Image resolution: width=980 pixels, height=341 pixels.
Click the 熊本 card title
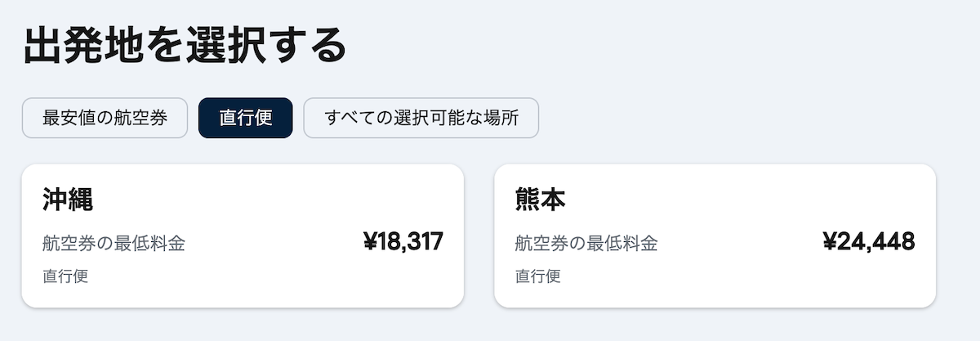click(540, 200)
